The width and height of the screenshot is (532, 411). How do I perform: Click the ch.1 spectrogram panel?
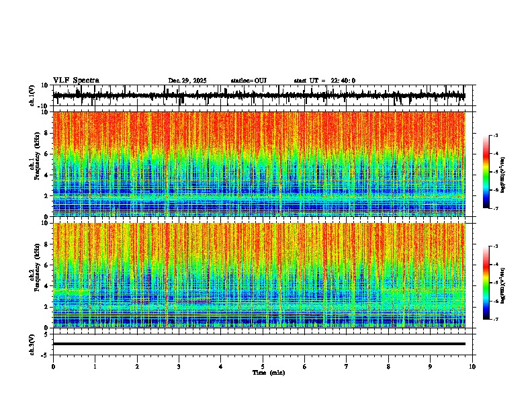coord(259,164)
